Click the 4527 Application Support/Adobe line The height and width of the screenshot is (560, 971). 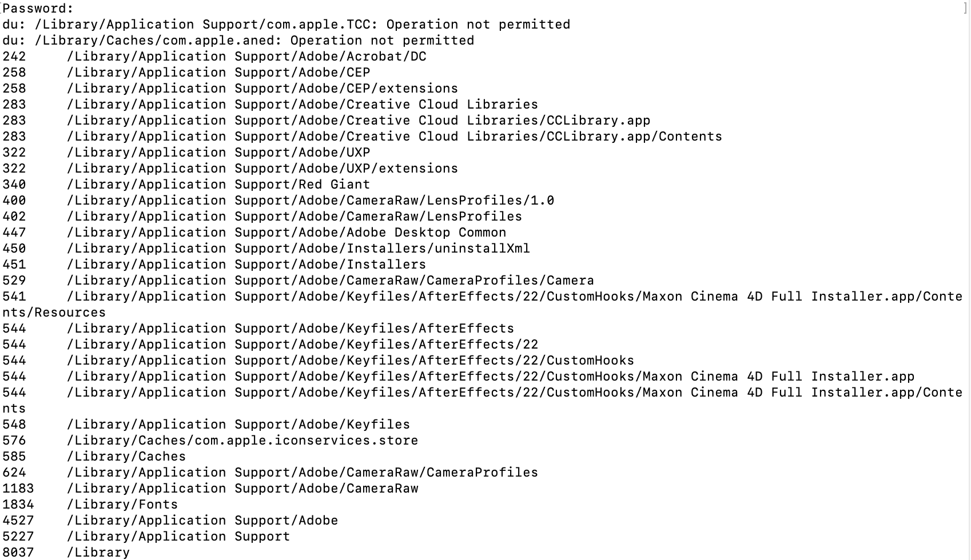202,521
